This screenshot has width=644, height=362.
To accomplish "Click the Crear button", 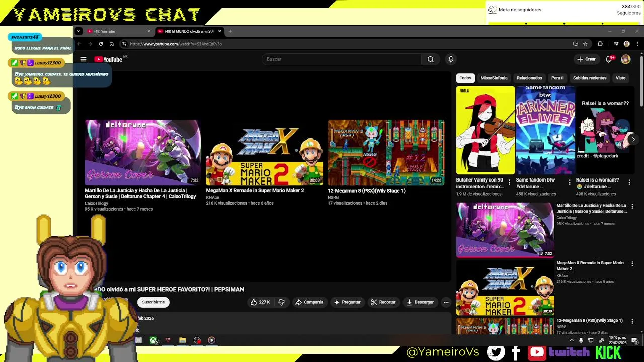I will coord(586,59).
